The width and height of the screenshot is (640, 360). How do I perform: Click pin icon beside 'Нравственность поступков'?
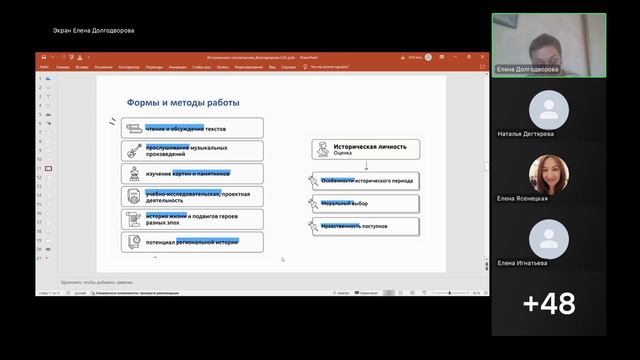pyautogui.click(x=313, y=226)
